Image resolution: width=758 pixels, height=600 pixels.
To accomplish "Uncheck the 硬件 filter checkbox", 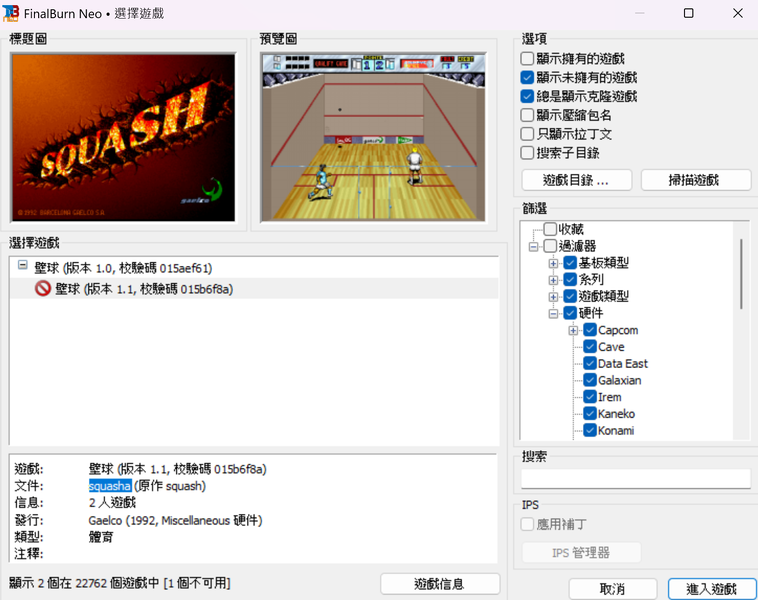I will tap(570, 313).
